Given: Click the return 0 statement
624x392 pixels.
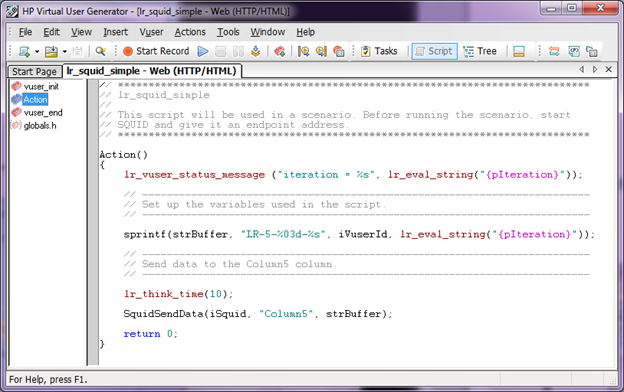Looking at the screenshot, I should pos(150,334).
